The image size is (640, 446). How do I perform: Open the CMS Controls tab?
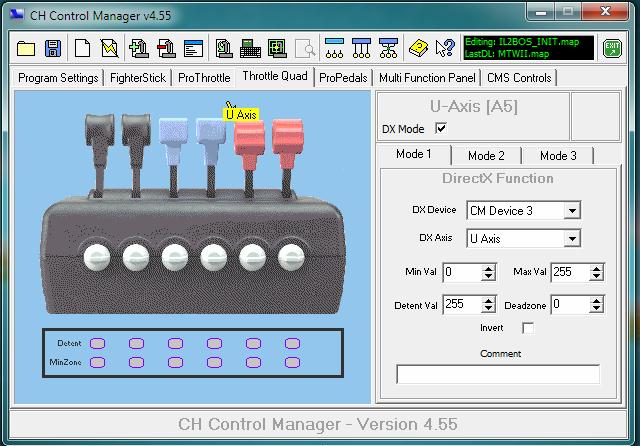tap(519, 78)
